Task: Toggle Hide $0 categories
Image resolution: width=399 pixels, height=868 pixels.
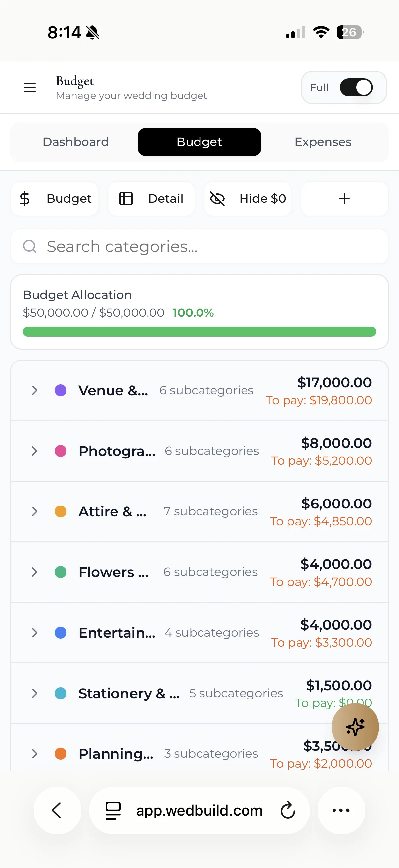Action: pos(248,199)
